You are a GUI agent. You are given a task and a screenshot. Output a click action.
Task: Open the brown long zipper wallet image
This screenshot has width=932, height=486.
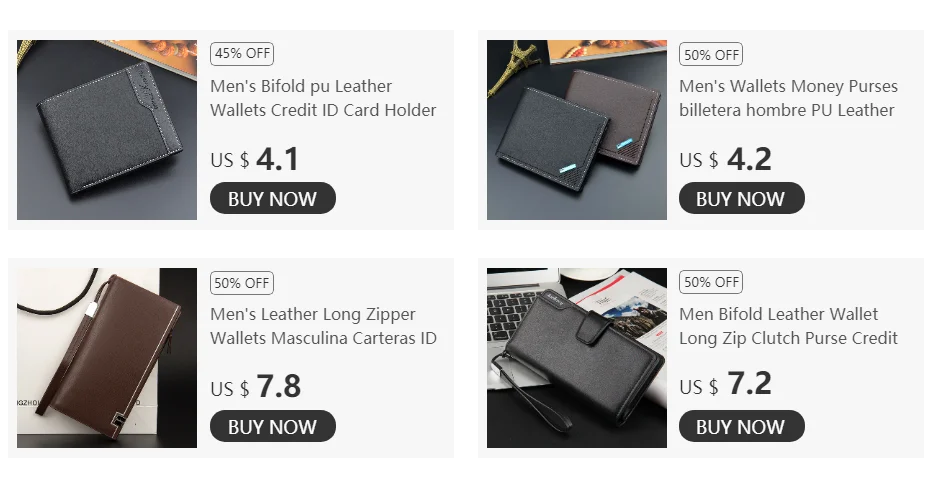107,358
